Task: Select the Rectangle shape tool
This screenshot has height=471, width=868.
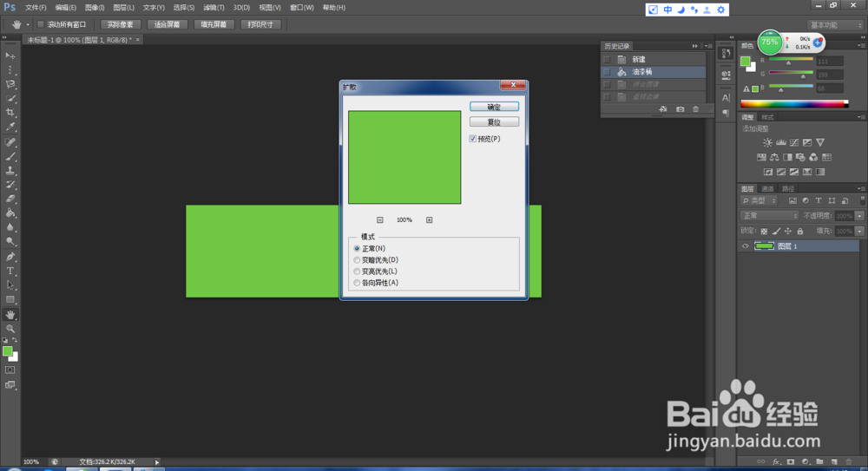Action: pyautogui.click(x=10, y=299)
